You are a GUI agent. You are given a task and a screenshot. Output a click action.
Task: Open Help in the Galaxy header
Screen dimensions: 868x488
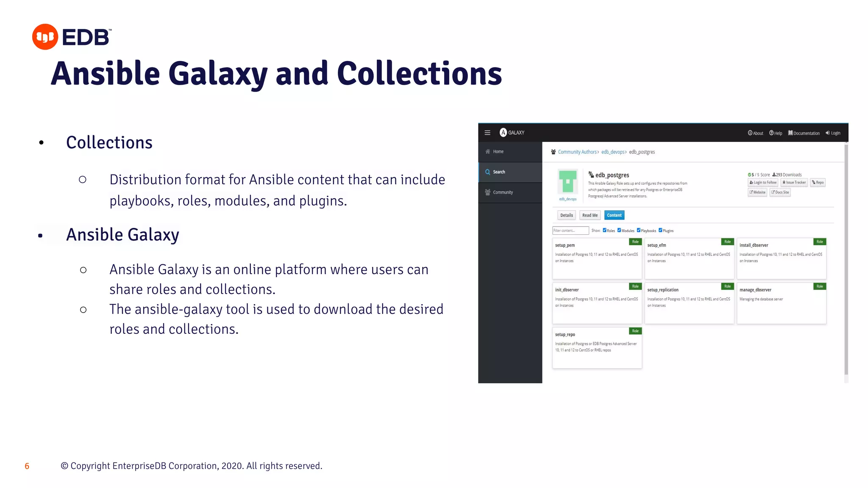pyautogui.click(x=776, y=133)
